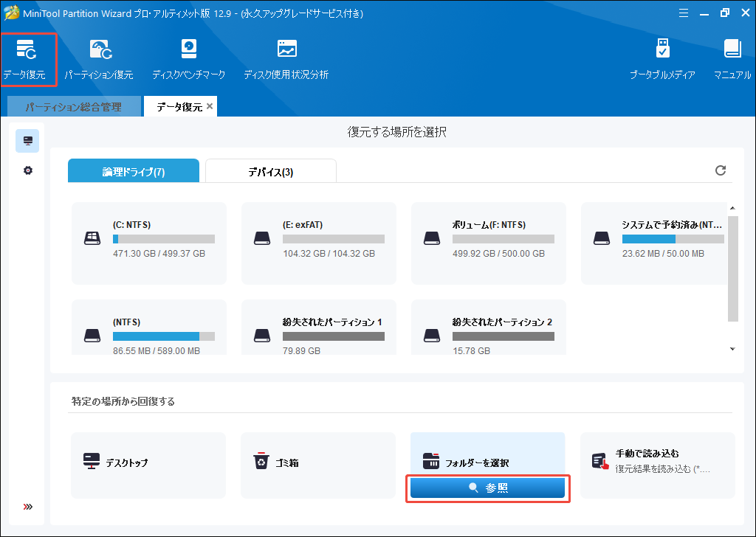This screenshot has width=756, height=537.
Task: Click scrollbar down arrow in drive list
Action: (x=733, y=349)
